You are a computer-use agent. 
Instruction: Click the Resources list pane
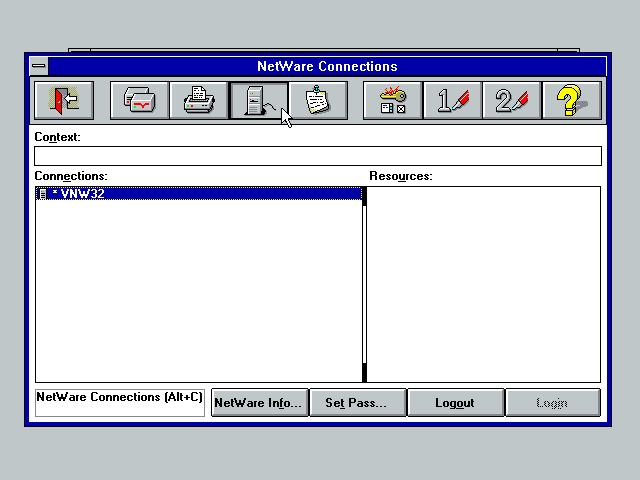[484, 284]
